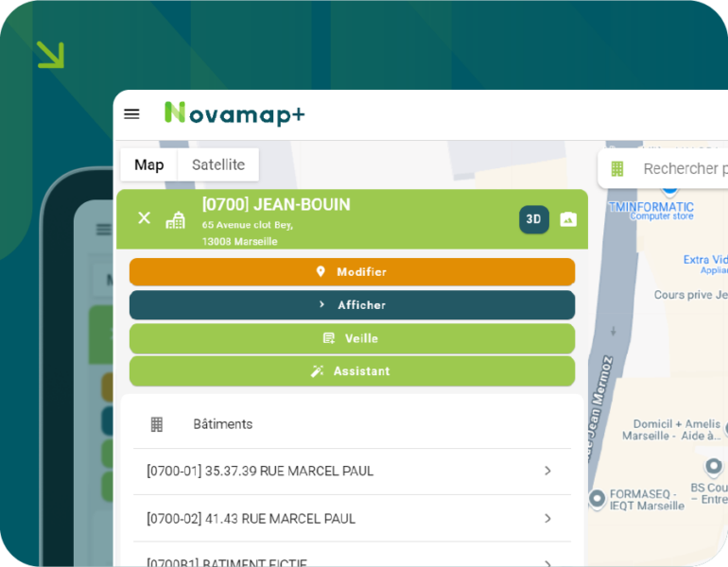728x567 pixels.
Task: Open building 41.43 RUE MARCEL PAUL
Action: 352,519
